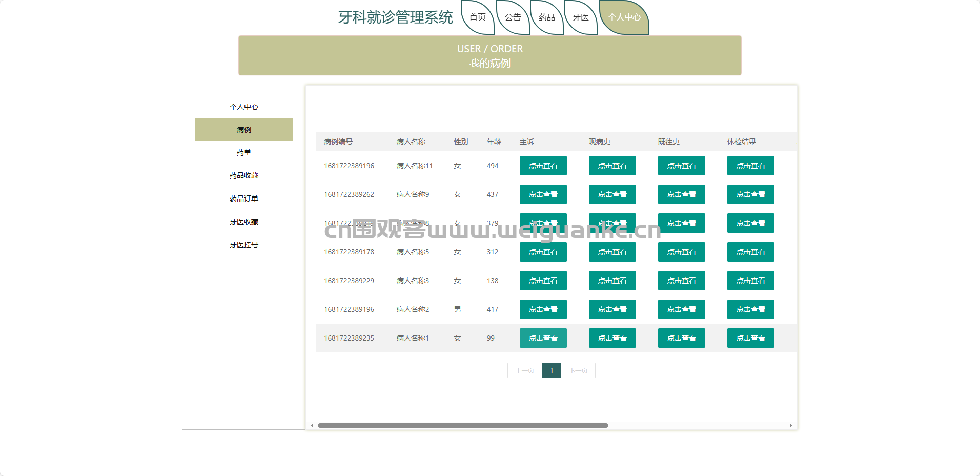This screenshot has width=980, height=476.
Task: View 既往史 for 病人名称5
Action: (x=682, y=252)
